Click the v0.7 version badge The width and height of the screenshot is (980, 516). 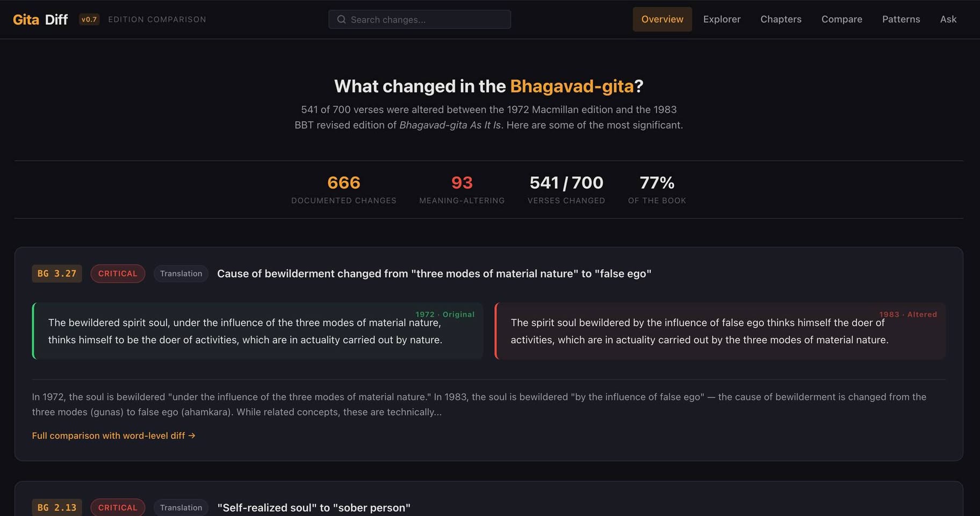pyautogui.click(x=89, y=19)
